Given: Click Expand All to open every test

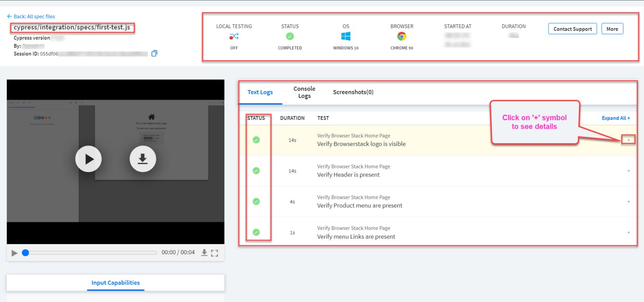Looking at the screenshot, I should (x=615, y=118).
